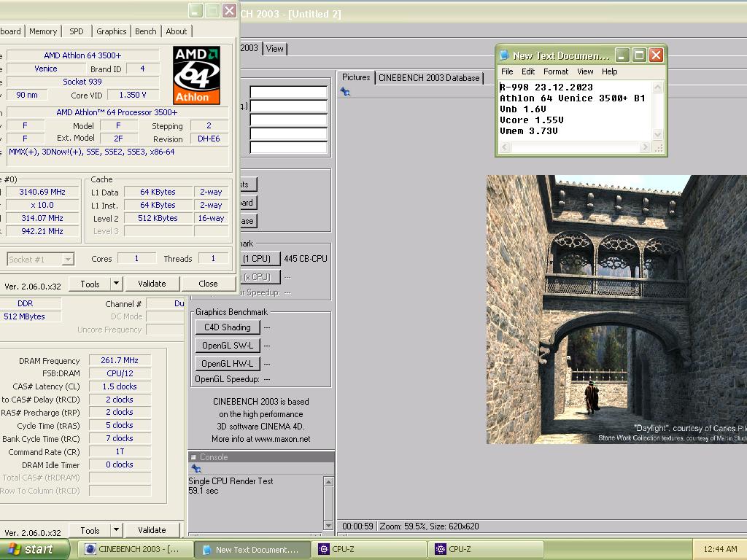Click Validate in the lower CPU-Z window
Viewport: 747px width, 560px height.
152,529
